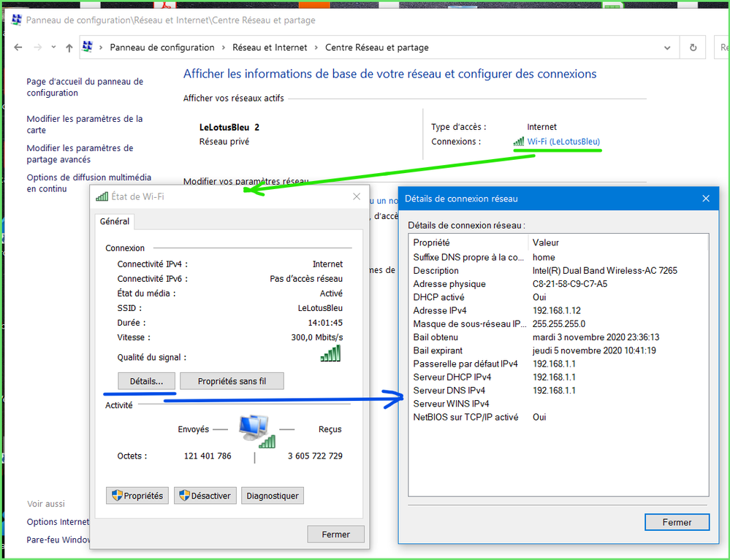
Task: Select the Général tab
Action: point(115,221)
